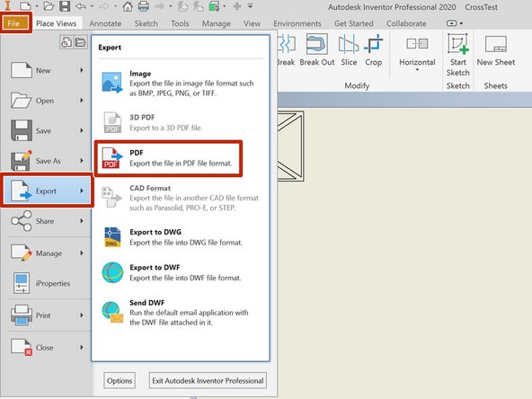The image size is (532, 399).
Task: Switch to the Tools tab
Action: [180, 23]
